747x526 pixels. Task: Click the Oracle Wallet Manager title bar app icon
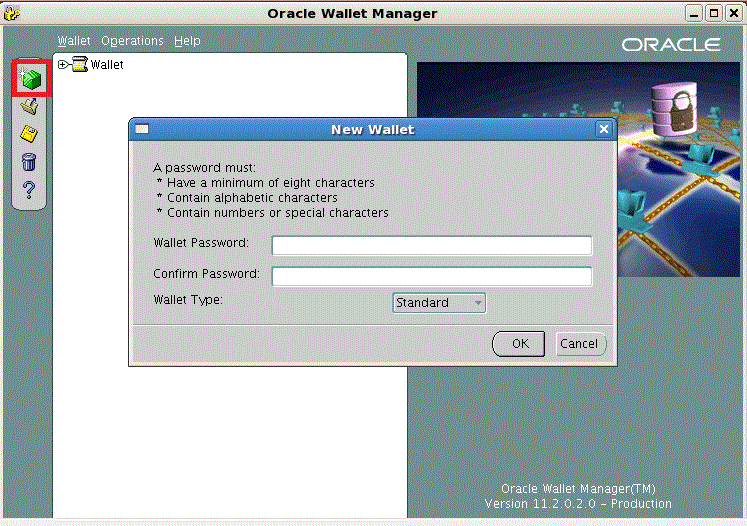[12, 13]
